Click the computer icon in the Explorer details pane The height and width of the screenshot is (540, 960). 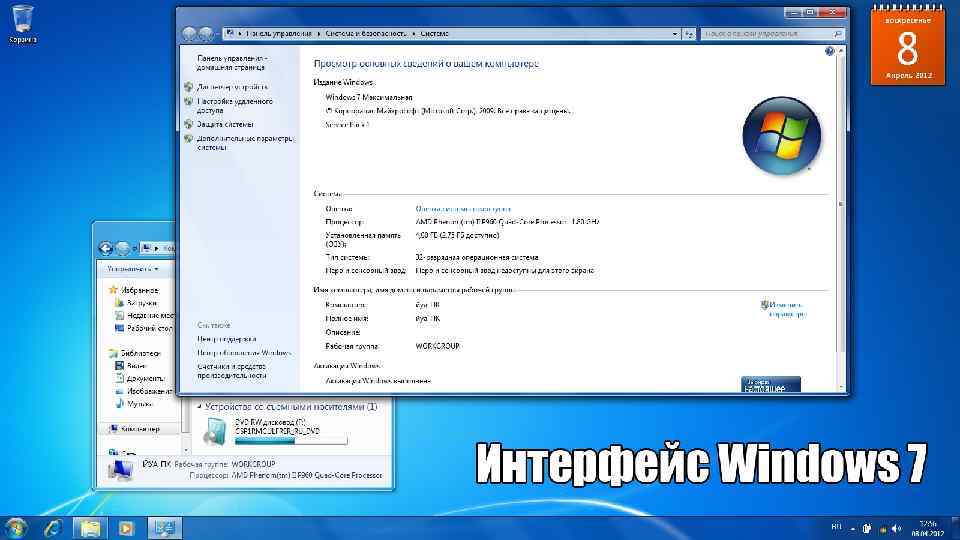tap(120, 470)
